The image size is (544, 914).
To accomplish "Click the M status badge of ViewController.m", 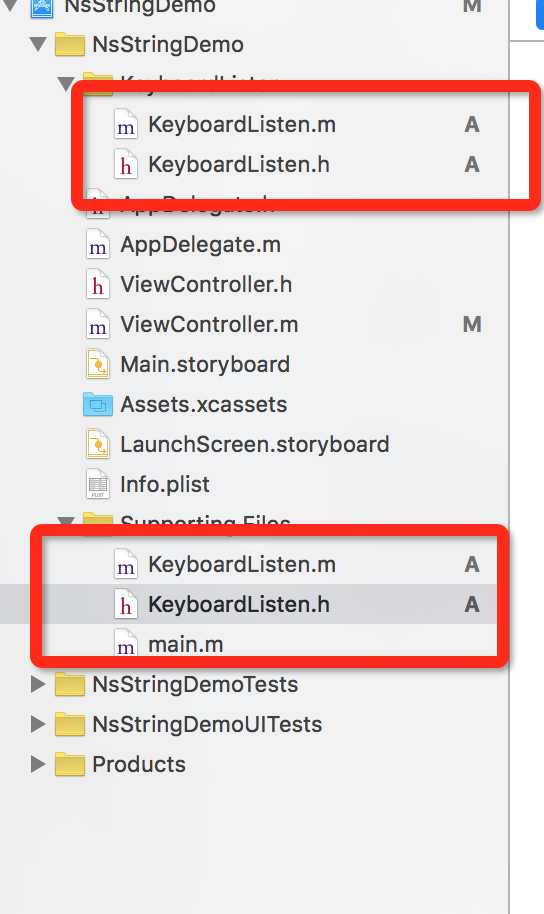I will (x=472, y=325).
